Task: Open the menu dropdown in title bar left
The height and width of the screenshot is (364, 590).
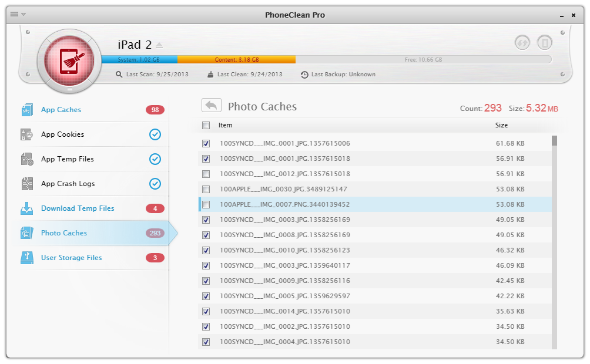Action: coord(18,15)
